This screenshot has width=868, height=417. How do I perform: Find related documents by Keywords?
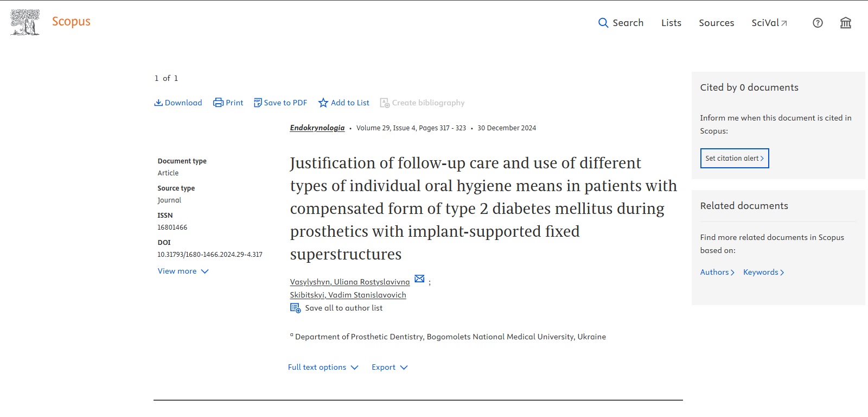pos(763,272)
